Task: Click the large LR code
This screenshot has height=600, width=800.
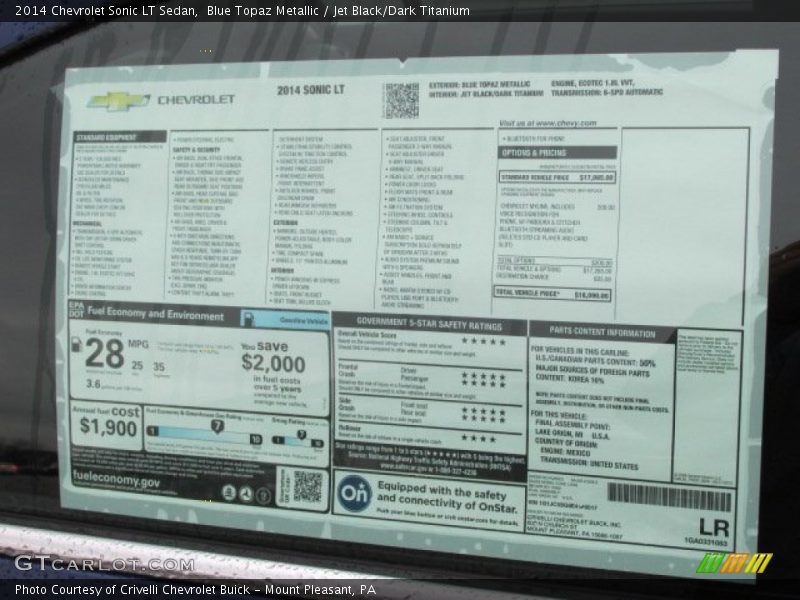Action: tap(714, 527)
